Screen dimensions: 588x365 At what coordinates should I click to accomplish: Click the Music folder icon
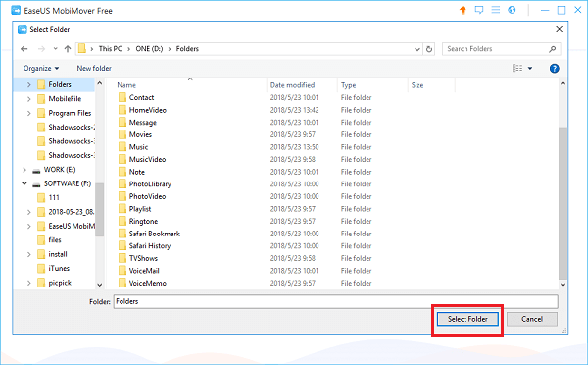[x=122, y=147]
